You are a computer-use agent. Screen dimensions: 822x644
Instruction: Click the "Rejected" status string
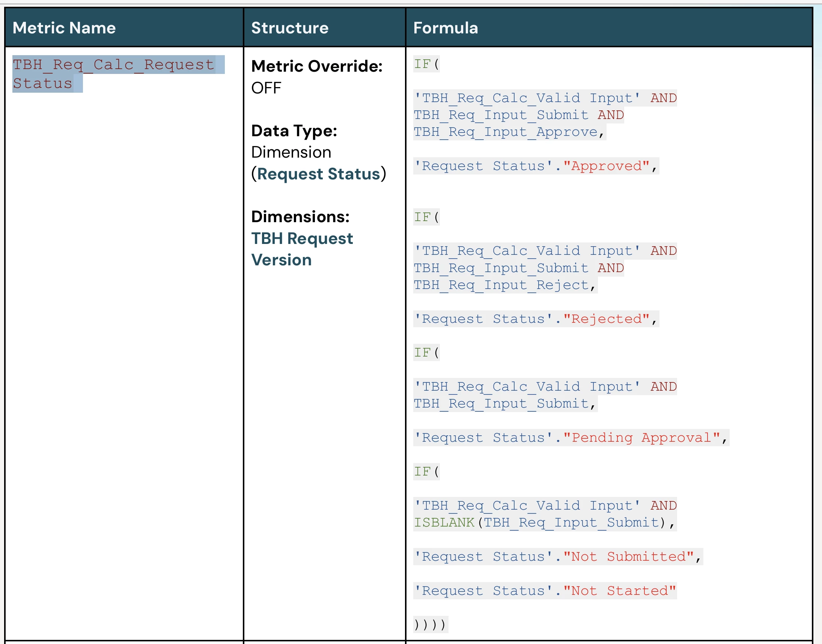[606, 319]
